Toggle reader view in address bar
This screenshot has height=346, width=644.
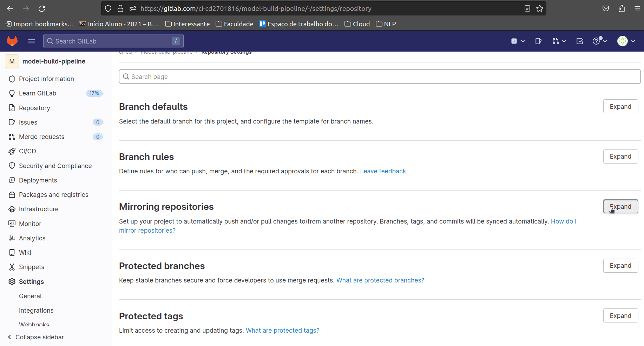point(527,8)
